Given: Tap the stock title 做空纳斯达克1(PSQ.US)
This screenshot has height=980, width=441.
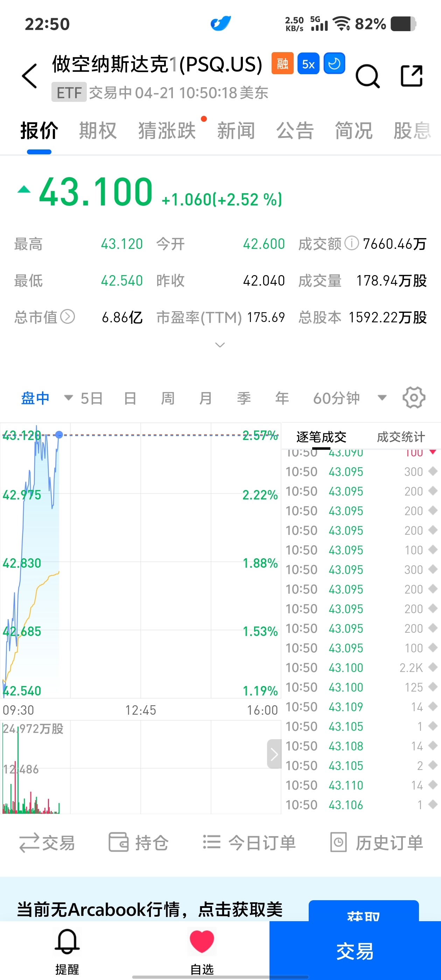Looking at the screenshot, I should click(157, 64).
